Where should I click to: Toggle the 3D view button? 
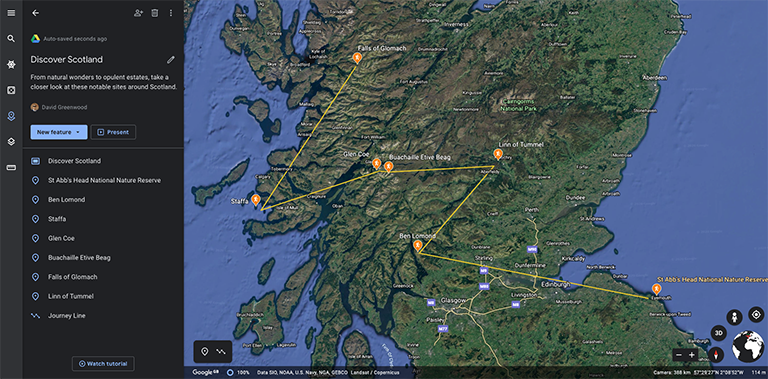pos(719,333)
